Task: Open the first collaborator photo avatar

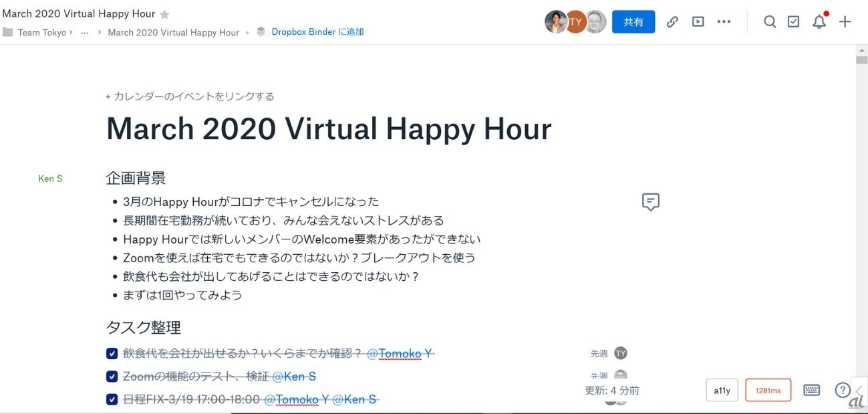Action: point(556,22)
